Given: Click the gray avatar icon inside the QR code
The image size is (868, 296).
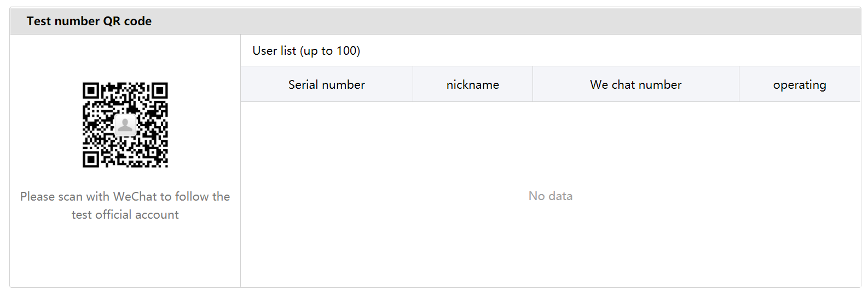Looking at the screenshot, I should [125, 125].
